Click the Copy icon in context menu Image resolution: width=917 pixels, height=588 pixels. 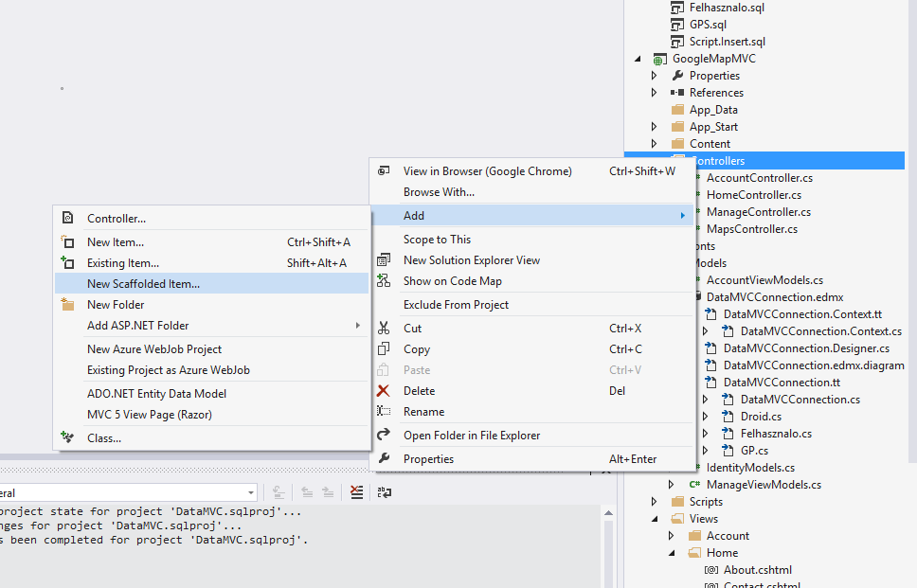(384, 349)
